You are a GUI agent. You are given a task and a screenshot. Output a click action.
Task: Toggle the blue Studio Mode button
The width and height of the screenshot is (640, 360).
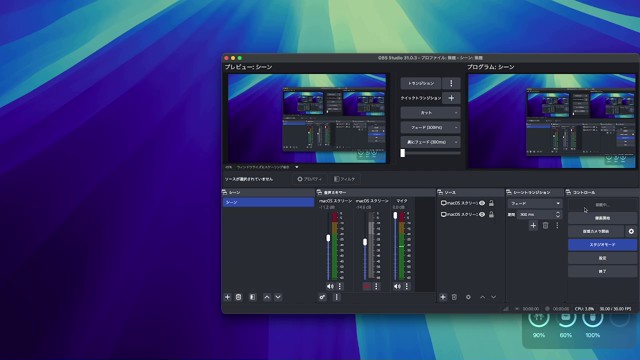602,244
